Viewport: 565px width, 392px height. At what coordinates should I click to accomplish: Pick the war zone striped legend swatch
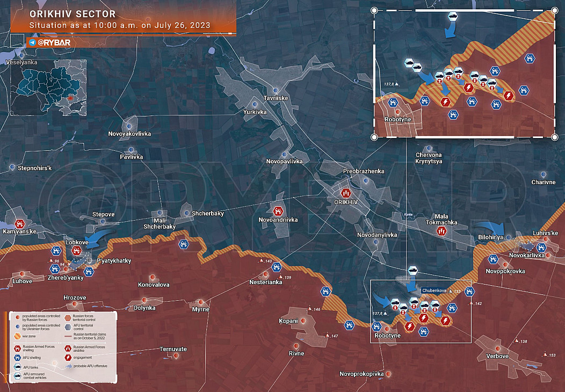[x=18, y=337]
